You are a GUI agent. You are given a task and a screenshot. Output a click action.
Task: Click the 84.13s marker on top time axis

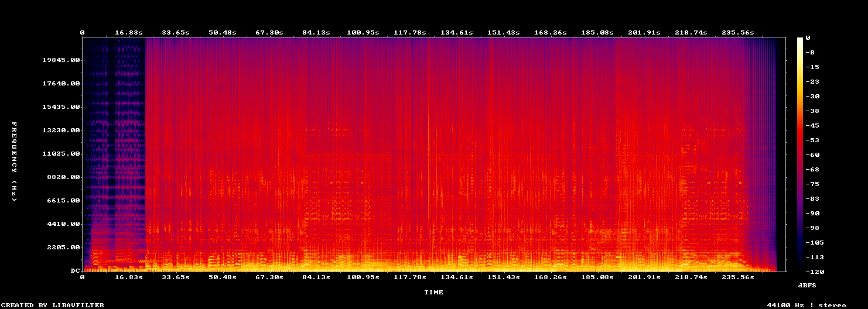click(316, 33)
